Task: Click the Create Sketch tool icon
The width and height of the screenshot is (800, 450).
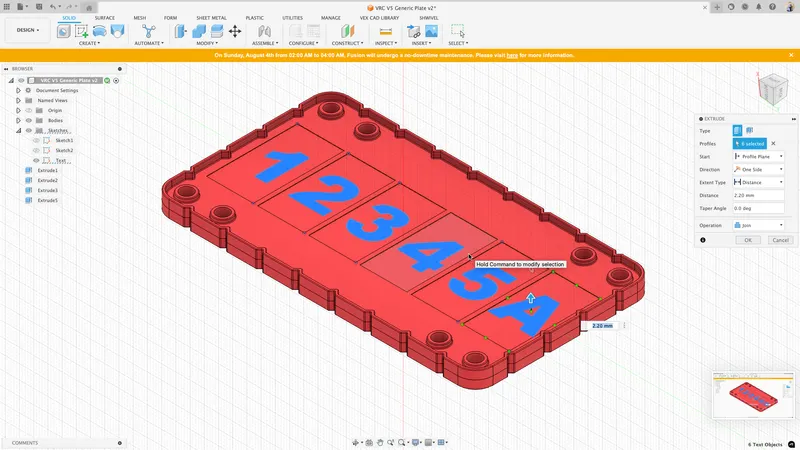Action: (x=82, y=32)
